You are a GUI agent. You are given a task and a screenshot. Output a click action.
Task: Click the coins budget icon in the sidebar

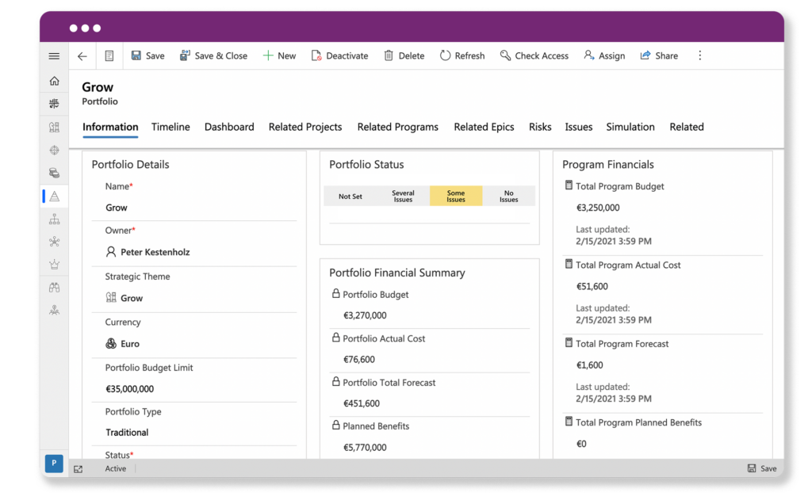point(54,173)
